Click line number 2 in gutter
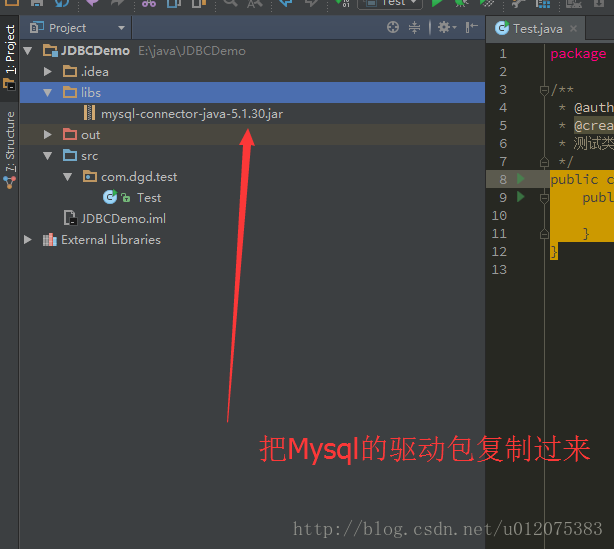The image size is (614, 549). pos(503,72)
